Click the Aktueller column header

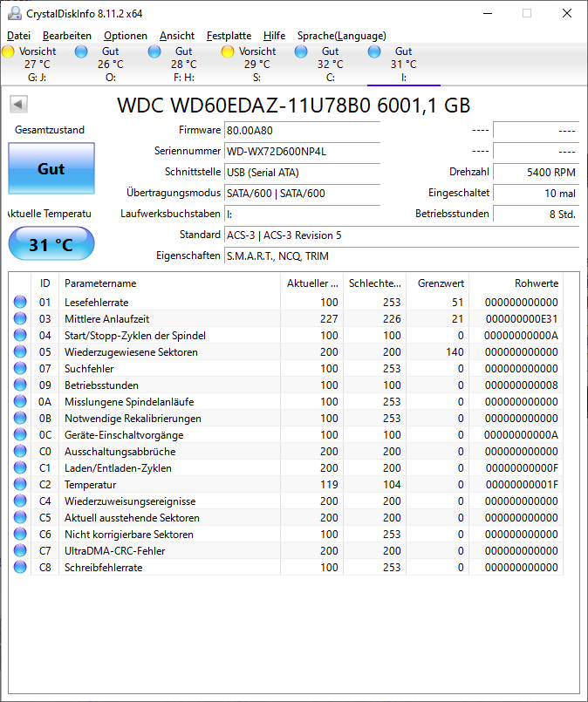click(311, 283)
